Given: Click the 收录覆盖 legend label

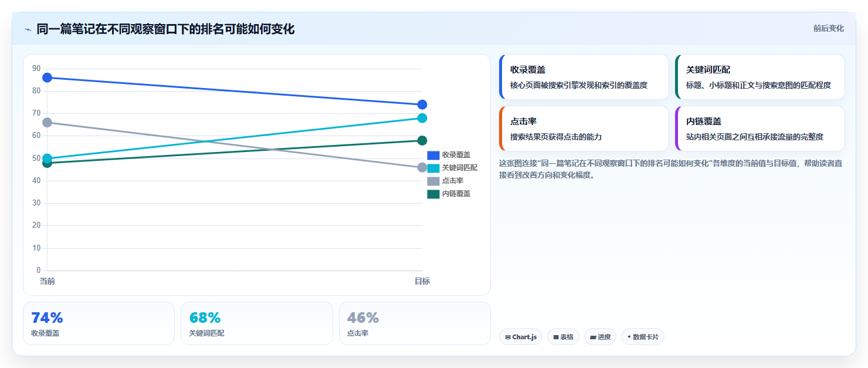Looking at the screenshot, I should [456, 155].
